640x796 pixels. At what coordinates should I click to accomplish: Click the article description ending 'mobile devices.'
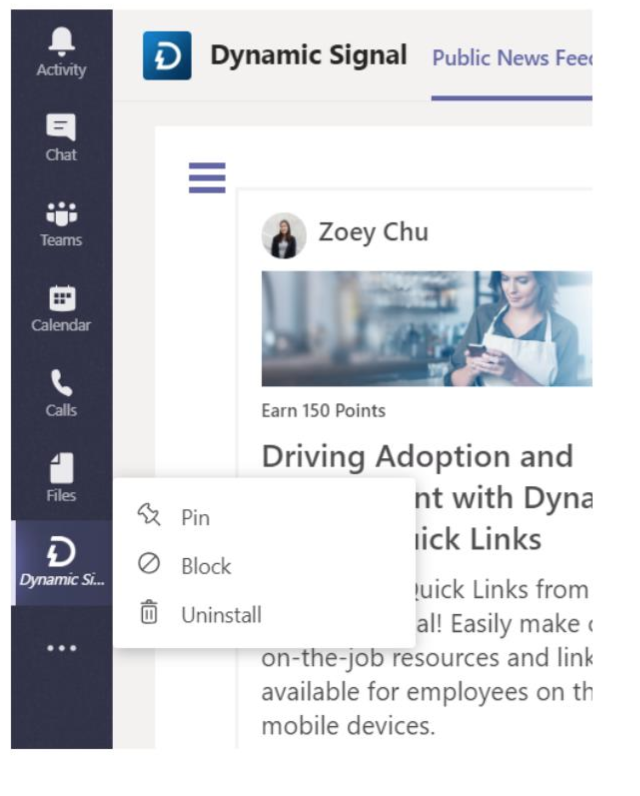[426, 657]
